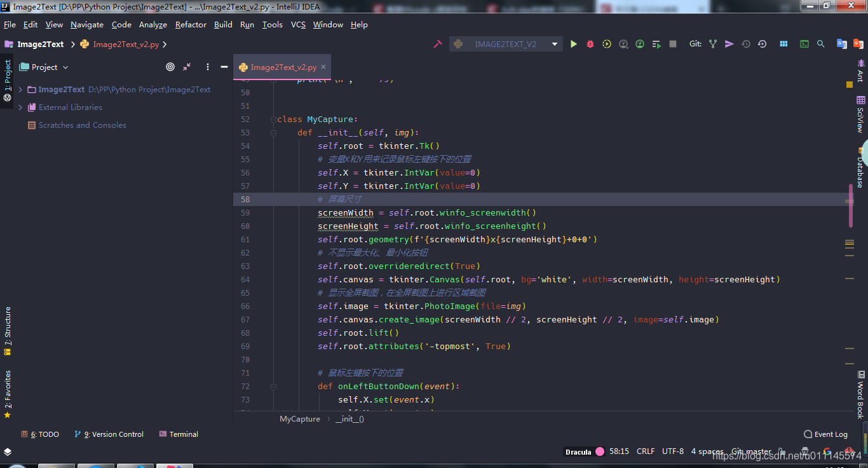Screen dimensions: 868x468
Task: Open the File menu
Action: (10, 24)
